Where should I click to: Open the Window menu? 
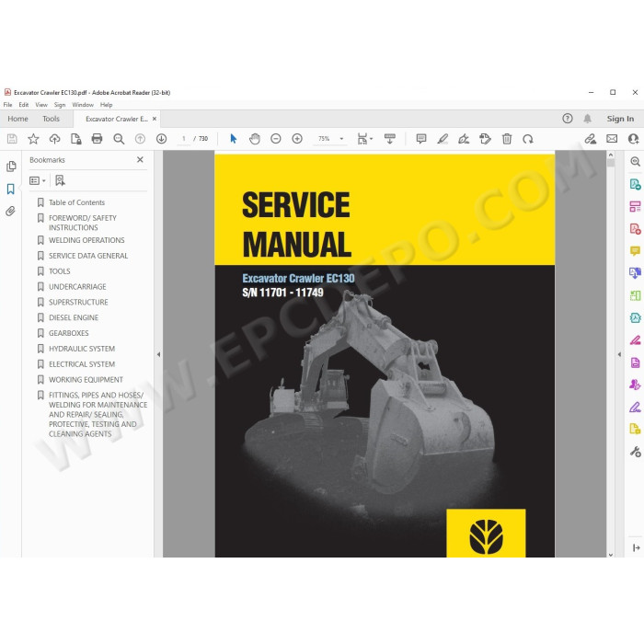coord(83,105)
